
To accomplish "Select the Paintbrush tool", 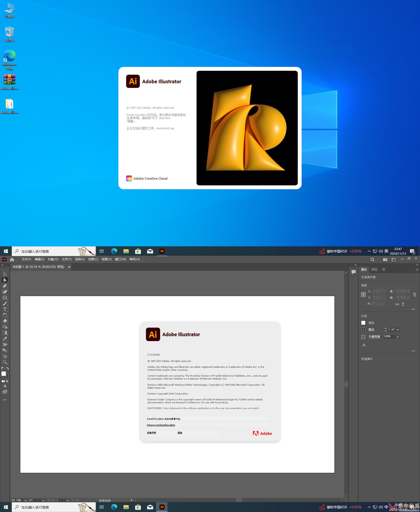I will (5, 303).
